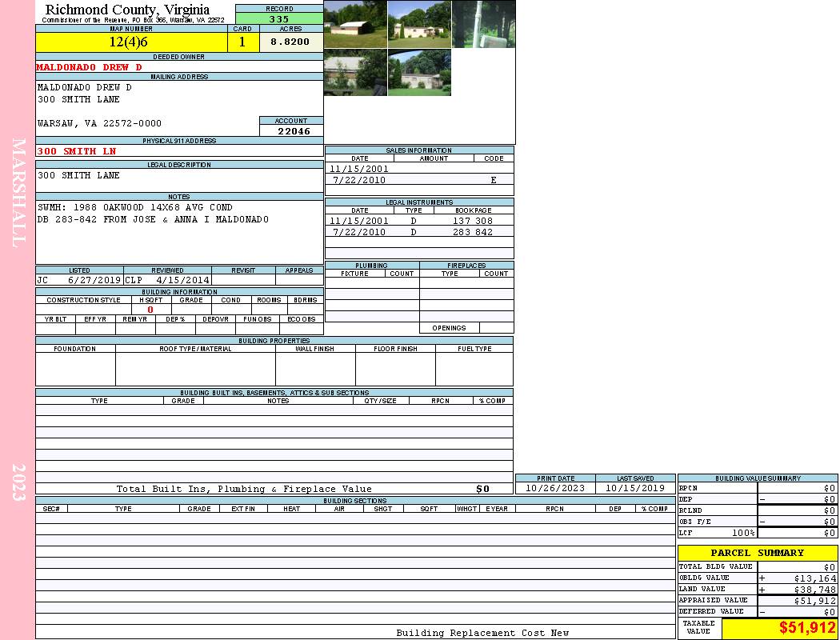Image resolution: width=840 pixels, height=640 pixels.
Task: Open the photo of the open-sided shed
Action: coord(355,24)
